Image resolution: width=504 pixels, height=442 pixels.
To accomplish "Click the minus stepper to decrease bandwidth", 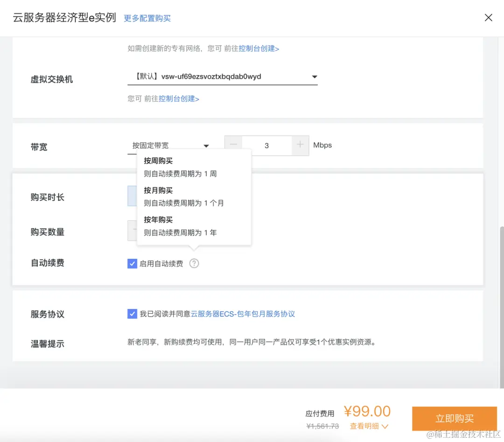I will pos(233,145).
